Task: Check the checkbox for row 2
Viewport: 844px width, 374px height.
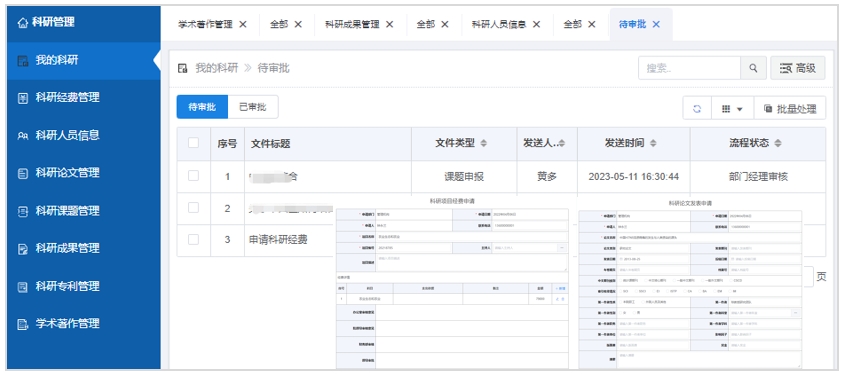Action: (193, 208)
